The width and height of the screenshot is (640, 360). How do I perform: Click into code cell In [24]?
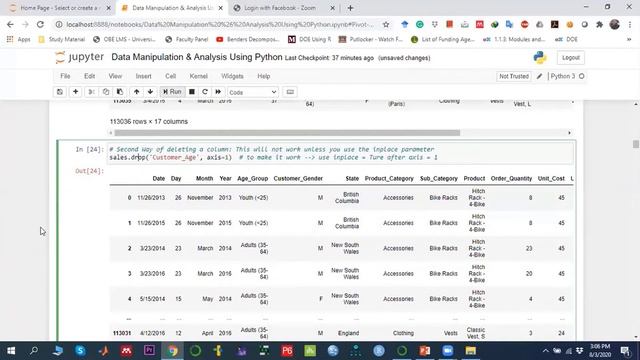(x=340, y=153)
